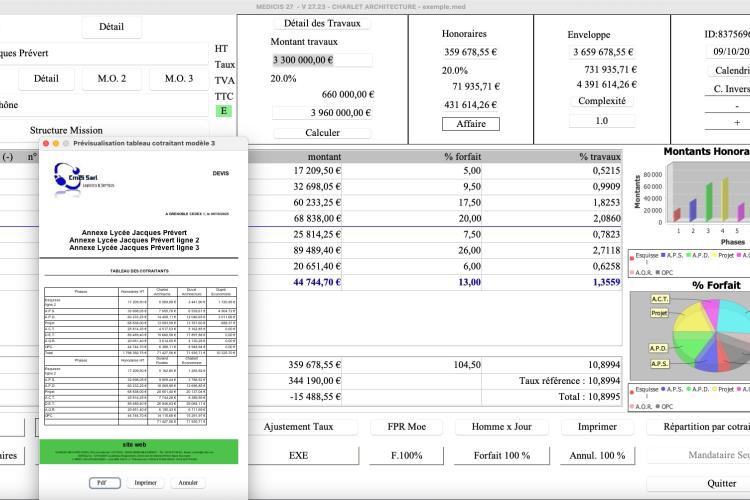Open Détail des Travaux

click(322, 23)
